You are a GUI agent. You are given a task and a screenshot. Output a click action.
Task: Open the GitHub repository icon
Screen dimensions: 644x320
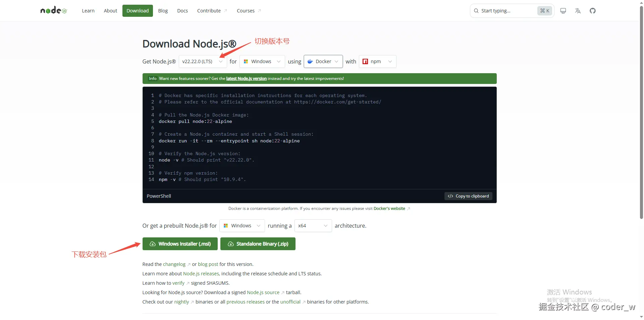(x=593, y=11)
